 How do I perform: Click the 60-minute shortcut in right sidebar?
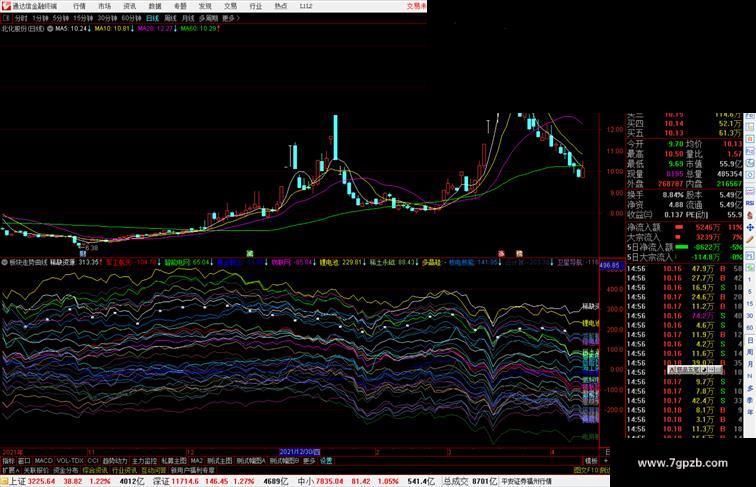[x=750, y=328]
